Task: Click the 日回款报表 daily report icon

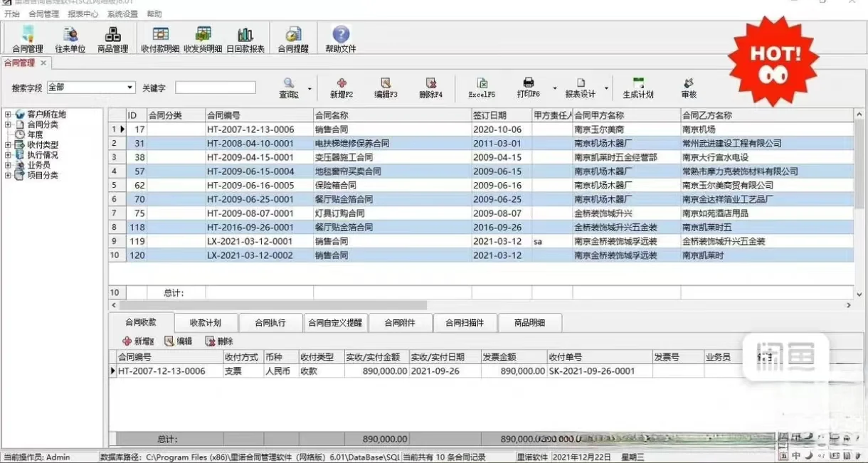Action: tap(245, 38)
